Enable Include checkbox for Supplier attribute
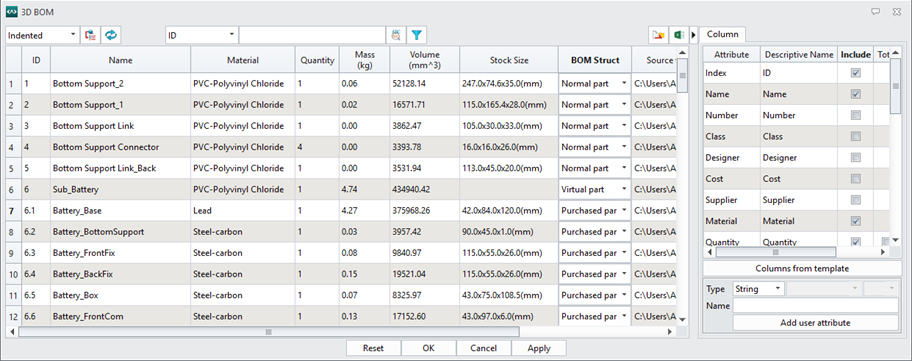This screenshot has height=361, width=912. [856, 200]
